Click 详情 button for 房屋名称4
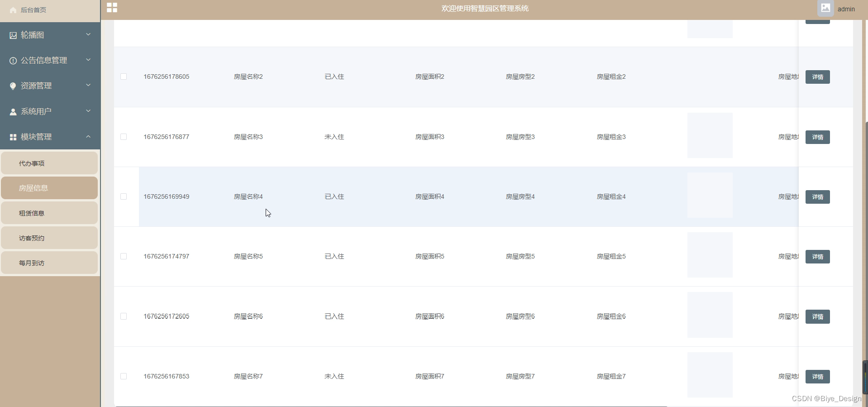The image size is (868, 407). [x=817, y=197]
